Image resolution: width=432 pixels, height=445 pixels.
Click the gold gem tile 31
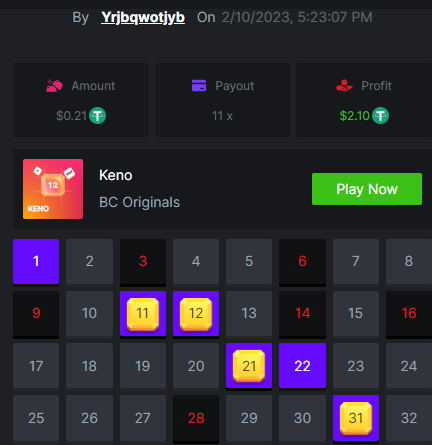[356, 418]
